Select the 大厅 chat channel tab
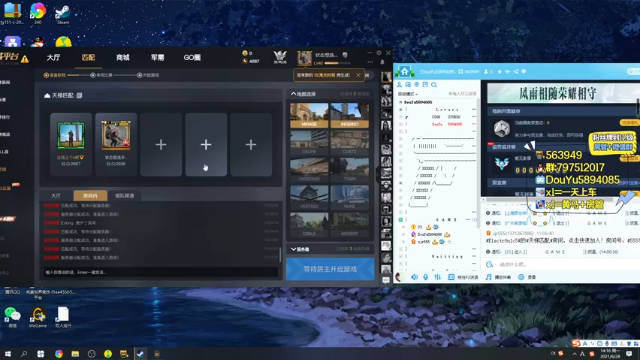 [x=56, y=196]
